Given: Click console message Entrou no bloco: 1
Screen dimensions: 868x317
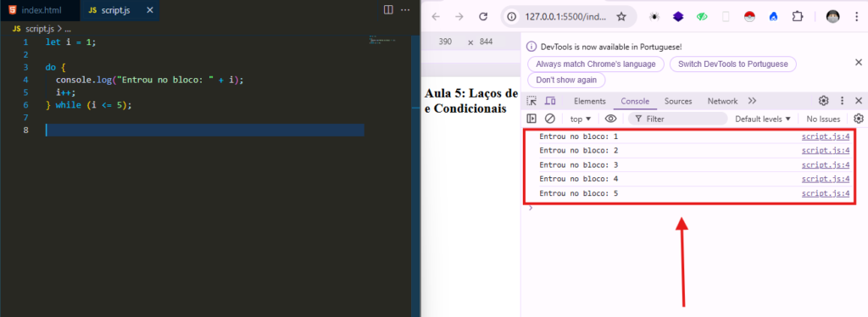Looking at the screenshot, I should (x=578, y=136).
